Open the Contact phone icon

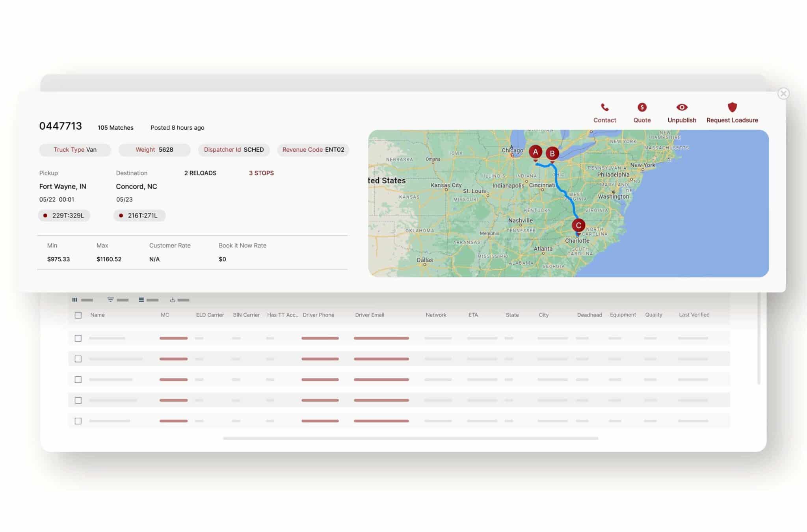[x=604, y=107]
